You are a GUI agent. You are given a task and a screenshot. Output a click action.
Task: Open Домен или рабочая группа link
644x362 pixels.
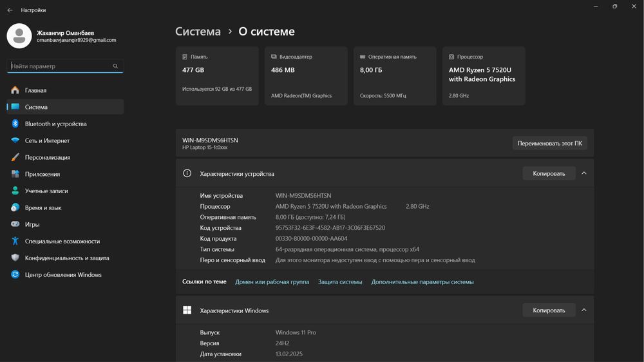272,282
